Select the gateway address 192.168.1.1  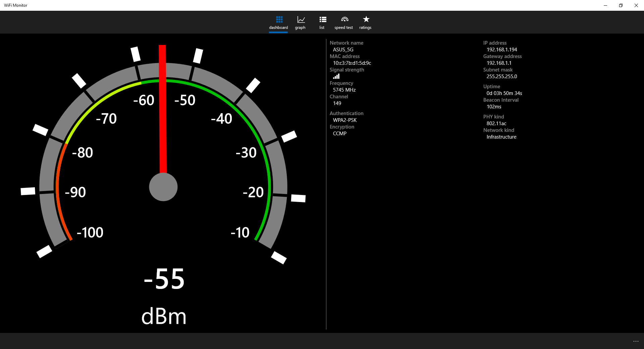pyautogui.click(x=499, y=63)
